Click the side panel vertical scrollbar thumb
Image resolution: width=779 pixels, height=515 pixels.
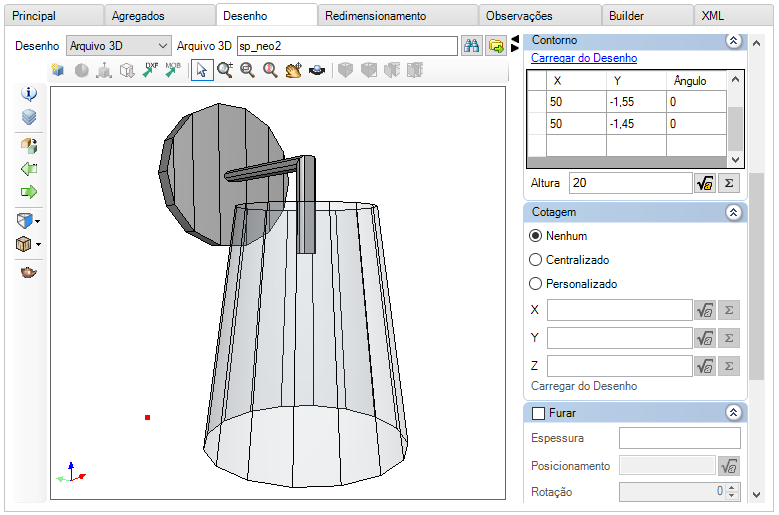(756, 276)
